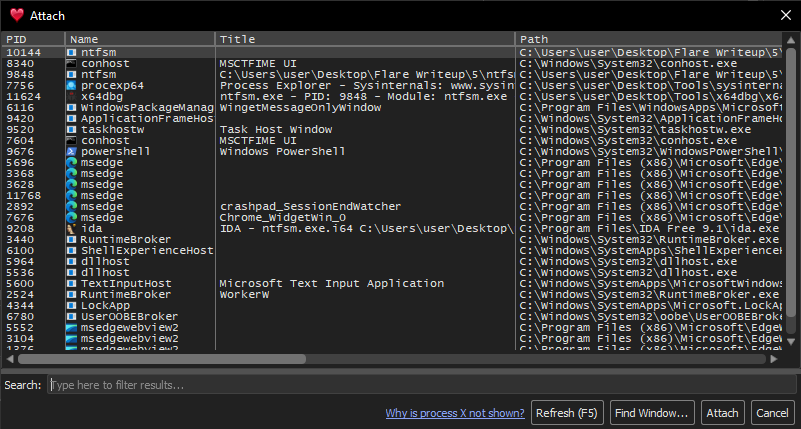Click the Edge icon for PID 5696
Screen dimensions: 801x429
point(72,162)
